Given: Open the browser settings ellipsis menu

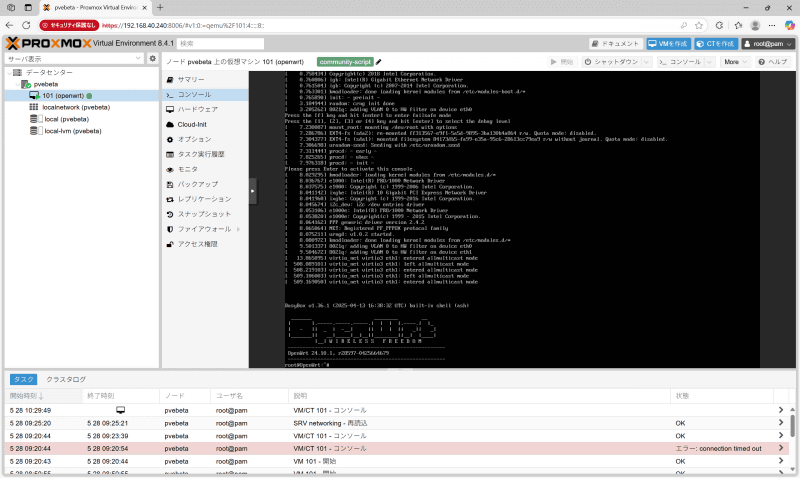Looking at the screenshot, I should 772,26.
